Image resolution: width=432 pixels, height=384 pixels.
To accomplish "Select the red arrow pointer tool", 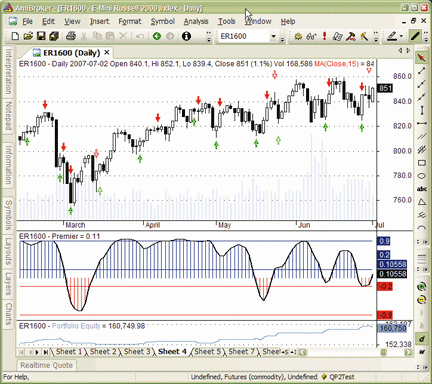I will coord(422,57).
